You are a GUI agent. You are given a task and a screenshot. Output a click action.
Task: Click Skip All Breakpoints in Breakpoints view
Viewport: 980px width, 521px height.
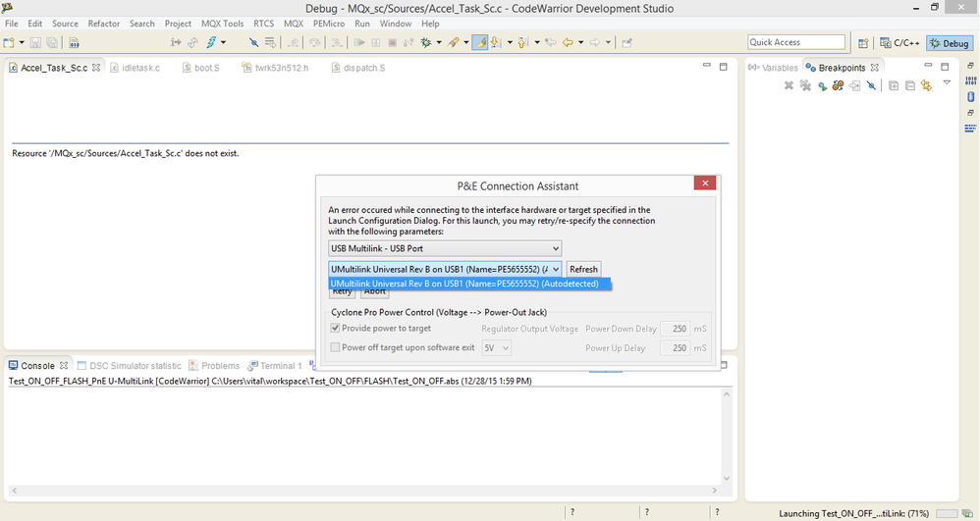coord(871,85)
